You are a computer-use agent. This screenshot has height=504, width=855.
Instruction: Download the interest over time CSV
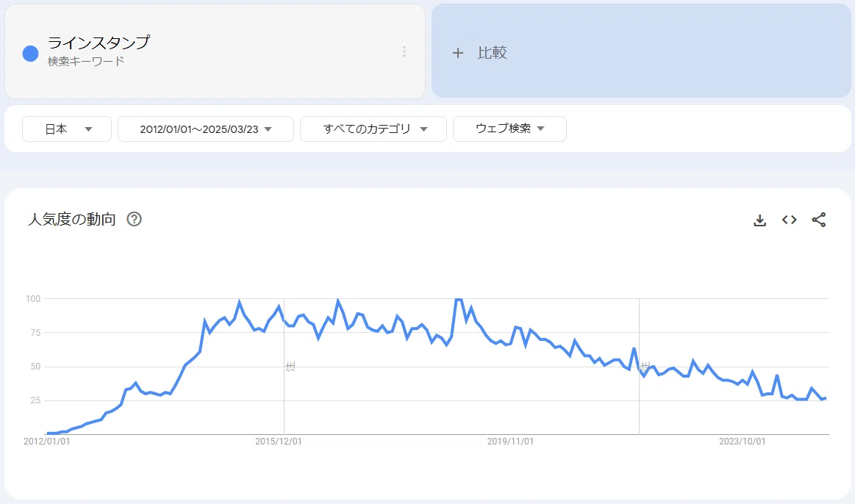pyautogui.click(x=759, y=220)
